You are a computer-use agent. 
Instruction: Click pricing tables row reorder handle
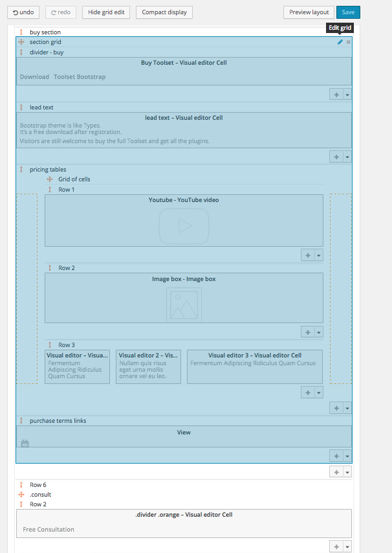pyautogui.click(x=21, y=170)
